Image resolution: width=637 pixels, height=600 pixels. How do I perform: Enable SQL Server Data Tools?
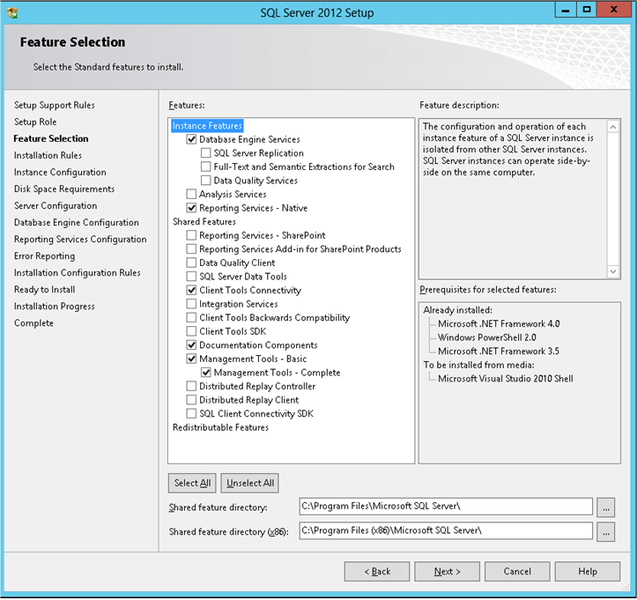click(x=191, y=276)
